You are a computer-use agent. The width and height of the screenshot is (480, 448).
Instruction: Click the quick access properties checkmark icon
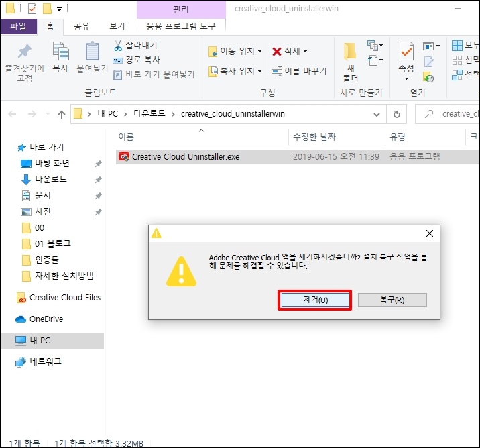tap(32, 9)
